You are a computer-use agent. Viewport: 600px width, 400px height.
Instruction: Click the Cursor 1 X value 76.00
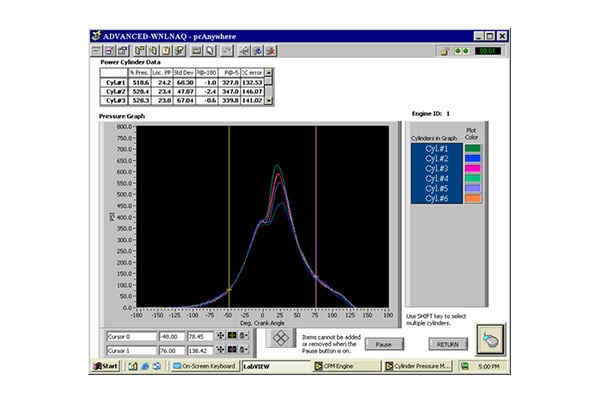(x=172, y=350)
